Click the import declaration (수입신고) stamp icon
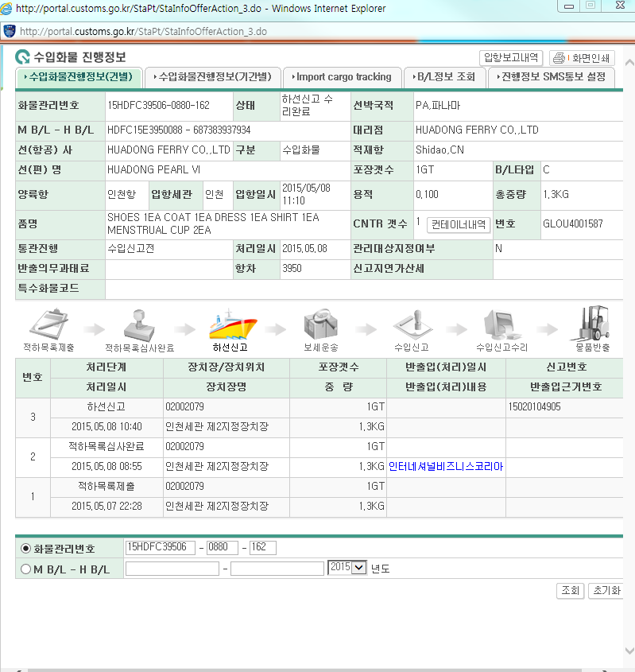Viewport: 635px width, 672px height. tap(412, 325)
